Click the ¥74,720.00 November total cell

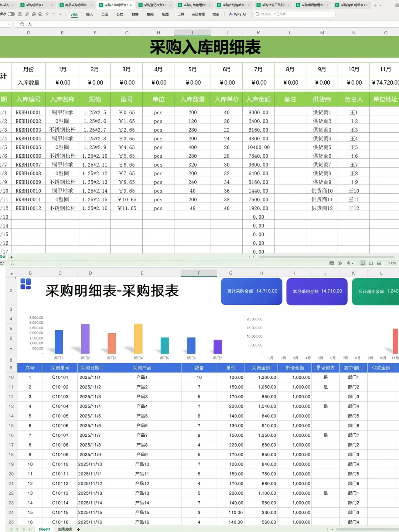click(x=384, y=82)
